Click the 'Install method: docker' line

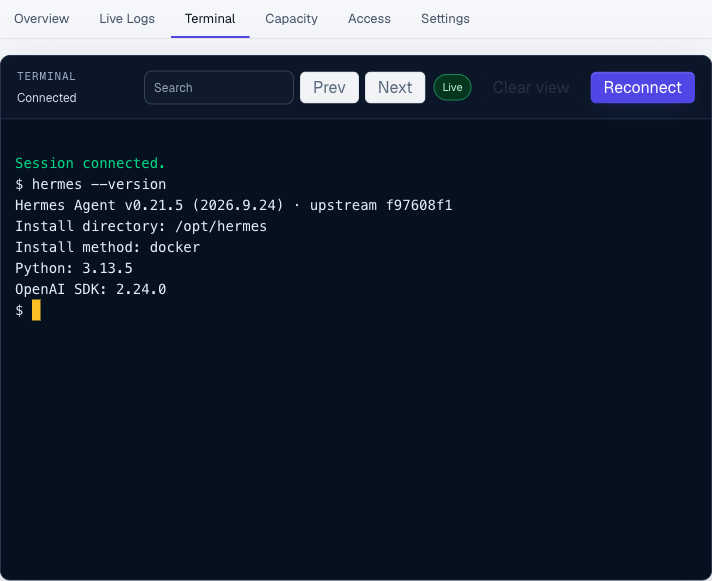(x=107, y=247)
